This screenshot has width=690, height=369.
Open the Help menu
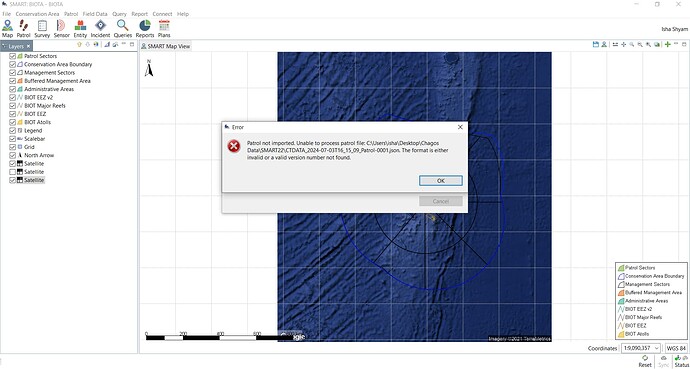click(183, 14)
